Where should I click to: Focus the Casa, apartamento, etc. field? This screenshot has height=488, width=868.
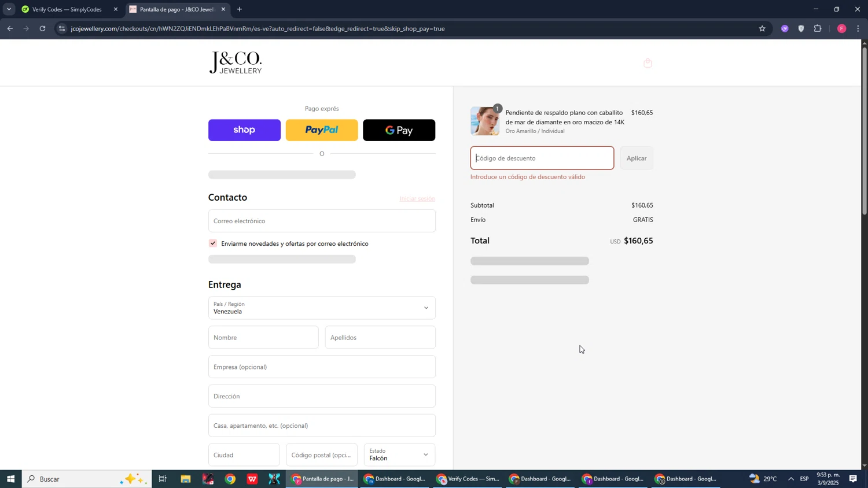point(322,426)
